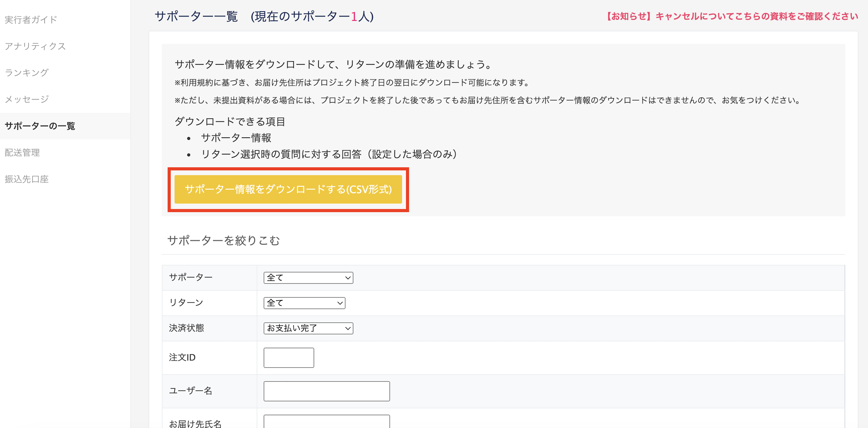This screenshot has height=428, width=868.
Task: Click サポーター情報をダウンロードする(CSV形式) button
Action: tap(288, 189)
